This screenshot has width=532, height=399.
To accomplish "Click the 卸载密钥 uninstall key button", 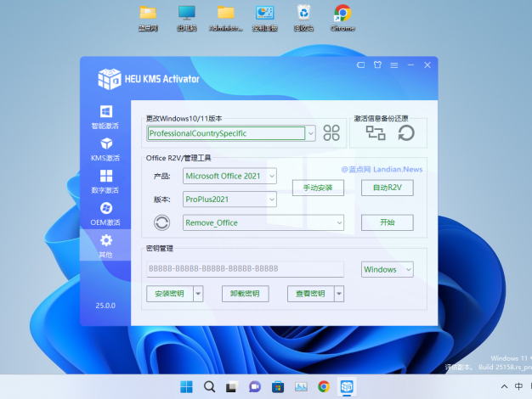I will pos(245,294).
